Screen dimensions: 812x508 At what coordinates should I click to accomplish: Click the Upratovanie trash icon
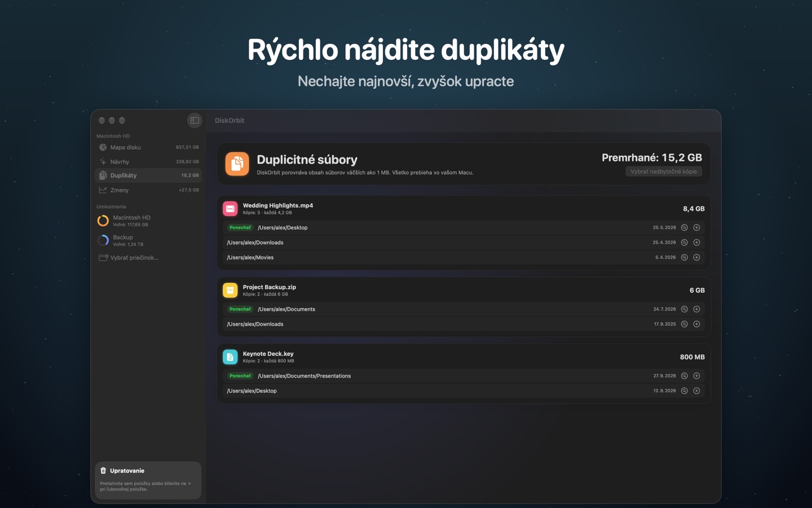[103, 471]
